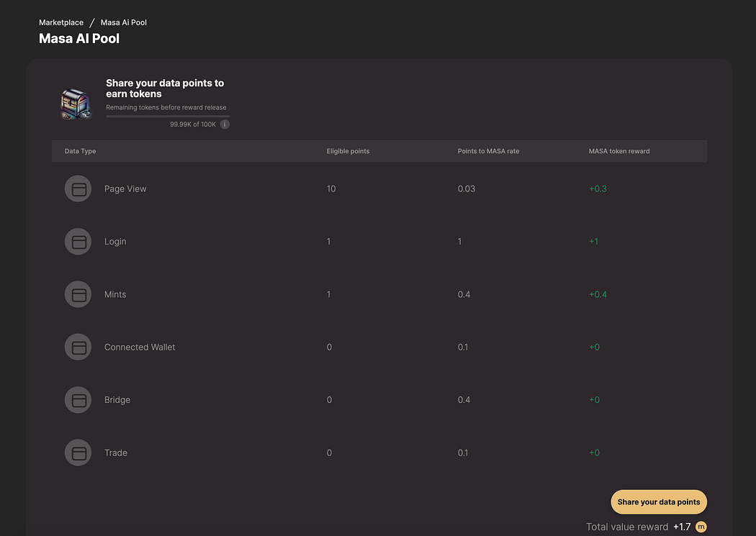Click the Page View row icon

pyautogui.click(x=78, y=188)
